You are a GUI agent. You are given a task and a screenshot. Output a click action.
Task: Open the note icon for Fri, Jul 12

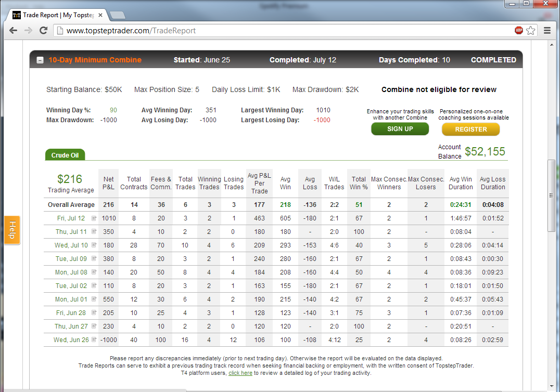tap(94, 218)
